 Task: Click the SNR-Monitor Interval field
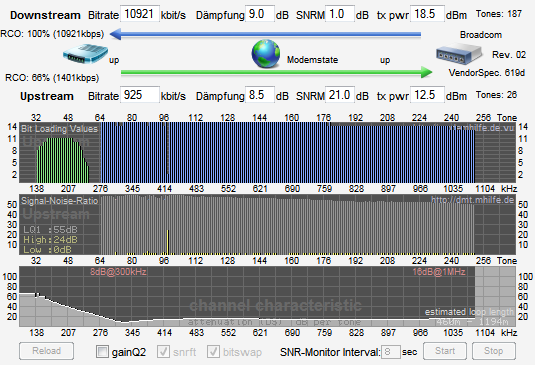pyautogui.click(x=391, y=352)
